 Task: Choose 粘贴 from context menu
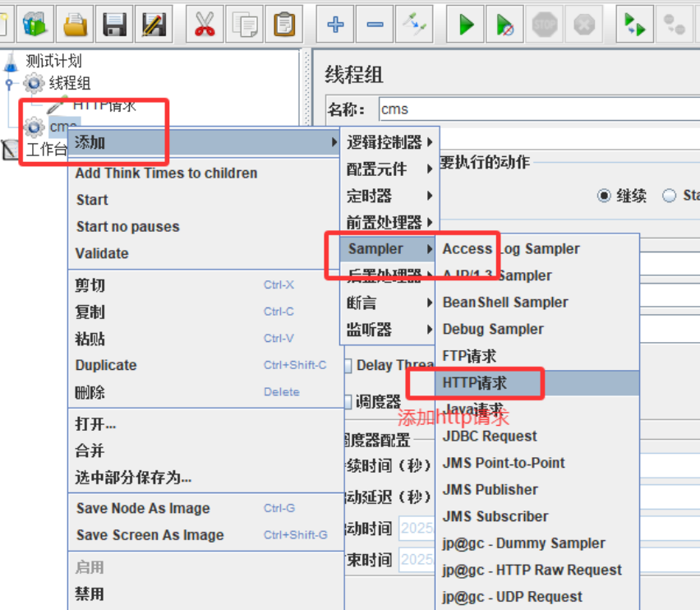[x=205, y=339]
